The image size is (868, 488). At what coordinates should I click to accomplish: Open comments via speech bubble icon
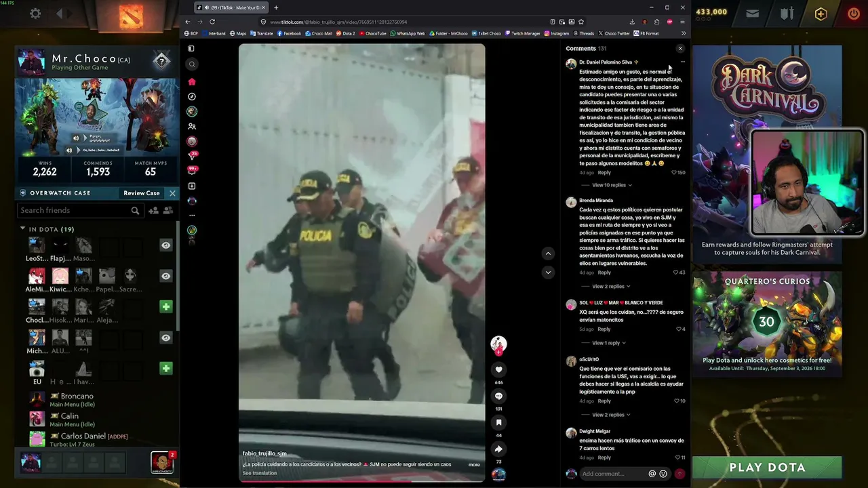(498, 396)
